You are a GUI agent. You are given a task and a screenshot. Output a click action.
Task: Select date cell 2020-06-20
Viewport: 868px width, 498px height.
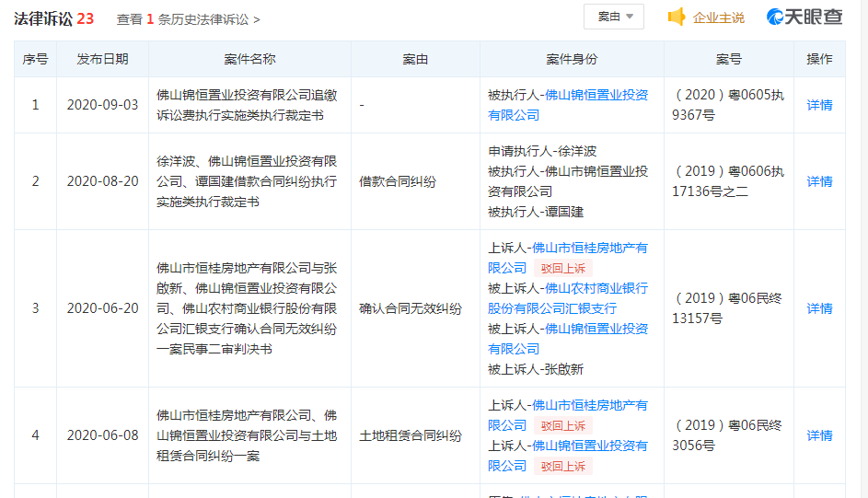(102, 308)
